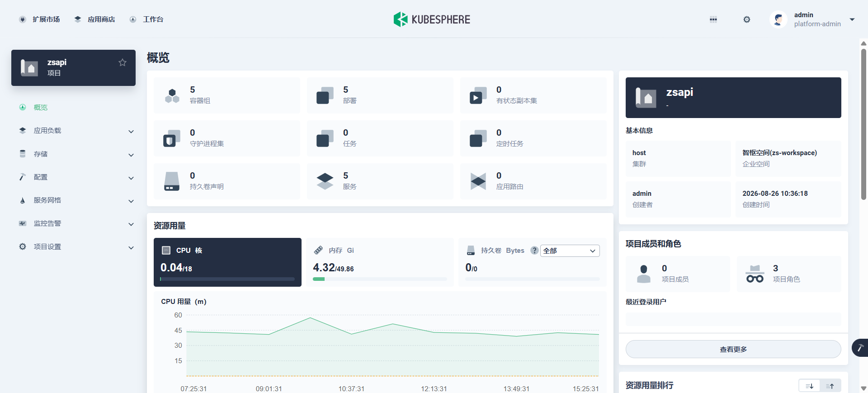Click the zsapi project sidebar card
This screenshot has height=393, width=868.
(73, 68)
